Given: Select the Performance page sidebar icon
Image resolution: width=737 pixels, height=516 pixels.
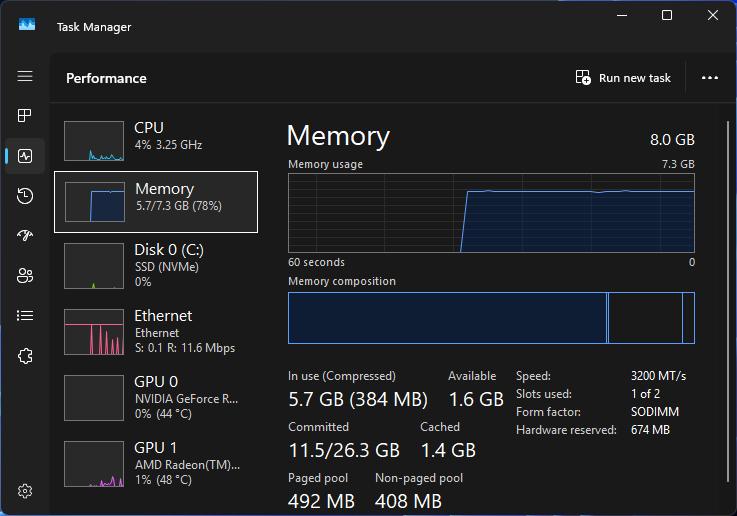Looking at the screenshot, I should pos(25,156).
